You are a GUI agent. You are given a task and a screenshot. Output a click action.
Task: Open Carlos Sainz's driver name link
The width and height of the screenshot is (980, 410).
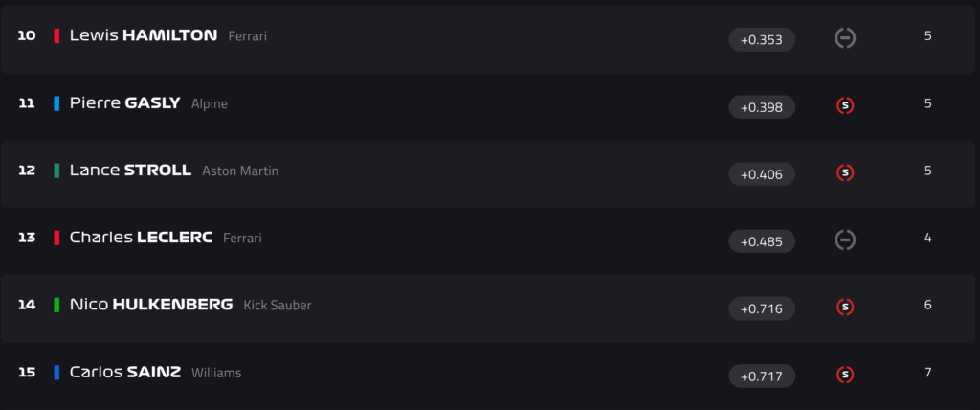tap(124, 372)
